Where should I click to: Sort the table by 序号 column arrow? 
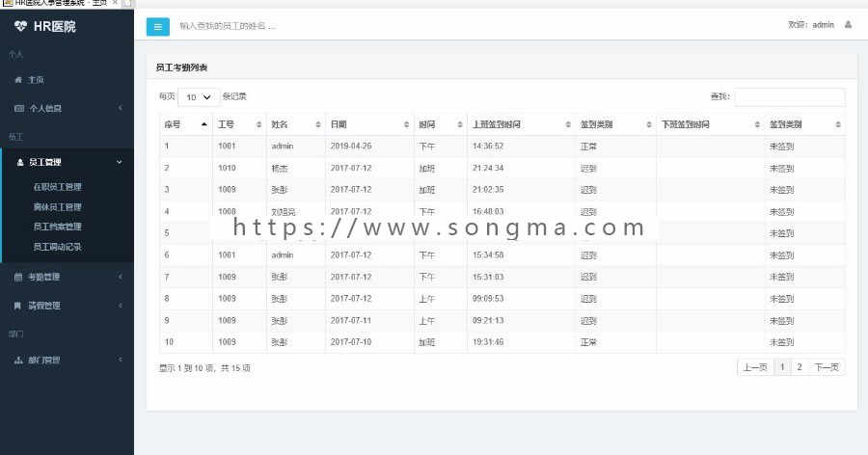204,124
